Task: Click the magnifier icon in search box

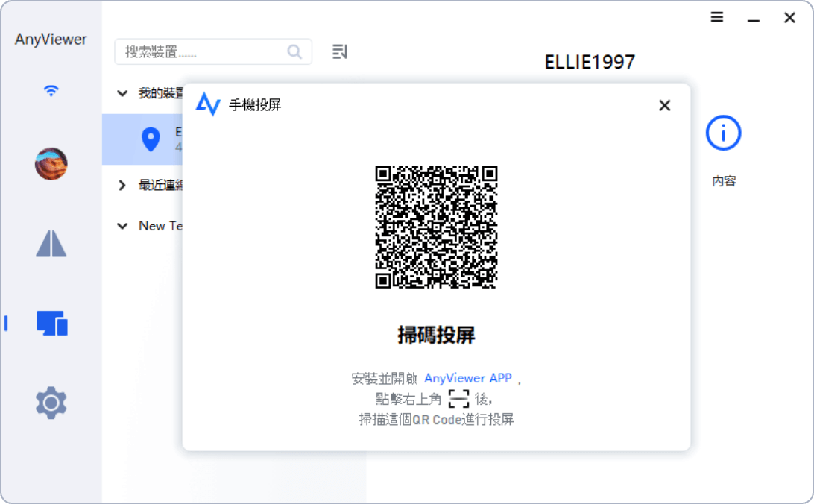Action: [294, 51]
